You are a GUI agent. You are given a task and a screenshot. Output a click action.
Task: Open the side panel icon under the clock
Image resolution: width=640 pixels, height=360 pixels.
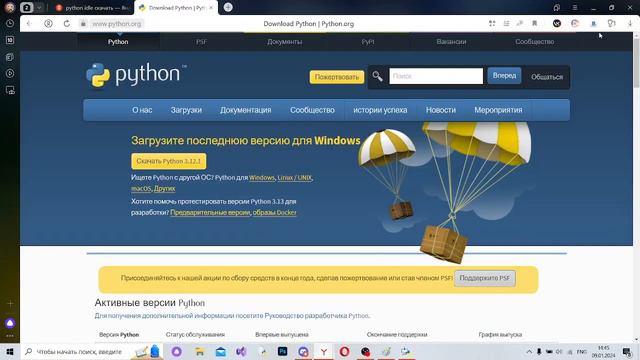pos(10,40)
